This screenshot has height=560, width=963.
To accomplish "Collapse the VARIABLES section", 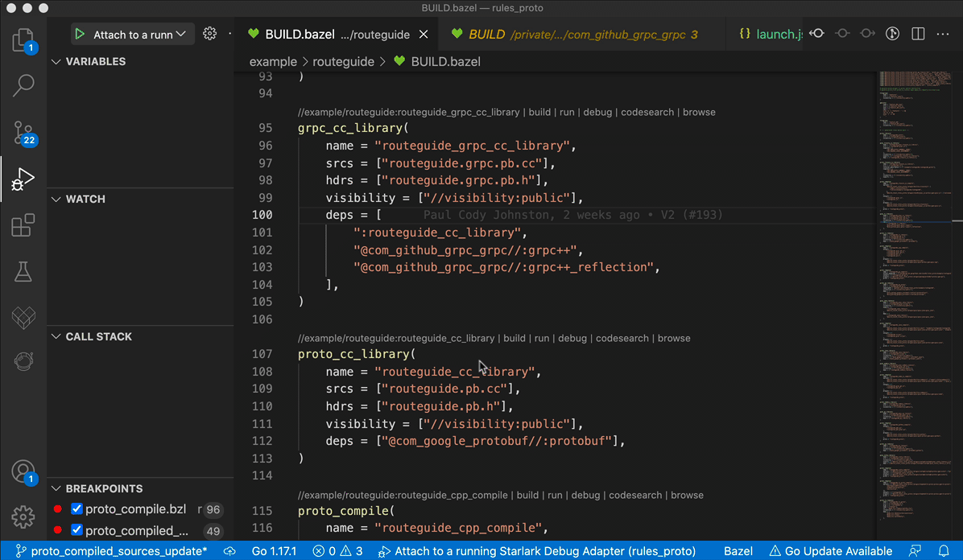I will tap(56, 61).
